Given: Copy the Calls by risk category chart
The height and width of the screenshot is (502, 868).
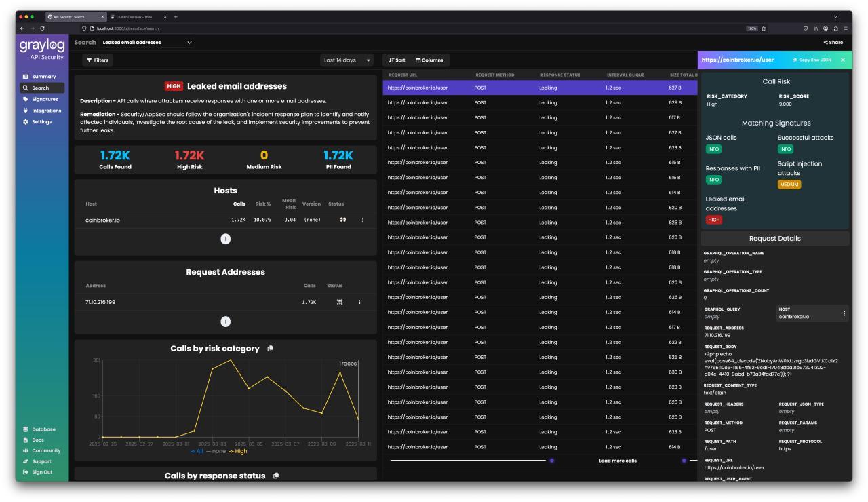Looking at the screenshot, I should pyautogui.click(x=270, y=349).
